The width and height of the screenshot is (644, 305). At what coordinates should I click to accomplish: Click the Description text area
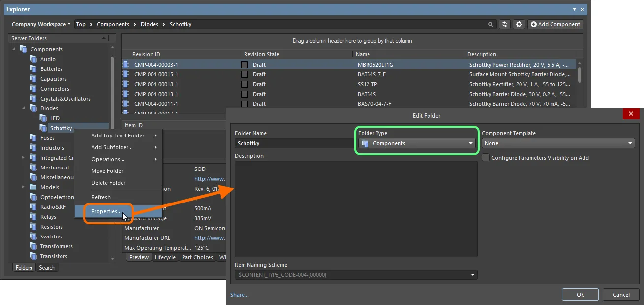tap(356, 209)
